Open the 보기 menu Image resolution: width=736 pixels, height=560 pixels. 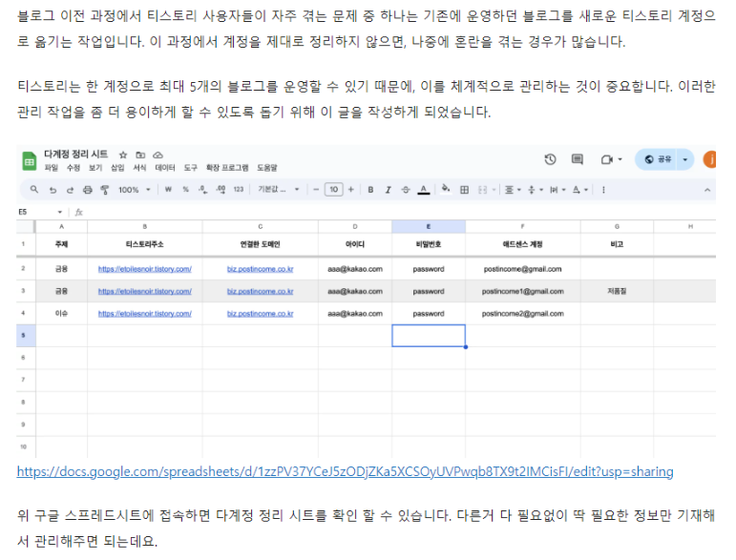[95, 168]
